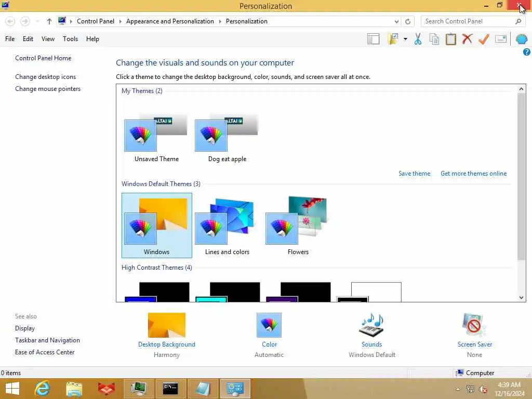The image size is (532, 399).
Task: Click the volume muted tray icon
Action: coord(483,389)
